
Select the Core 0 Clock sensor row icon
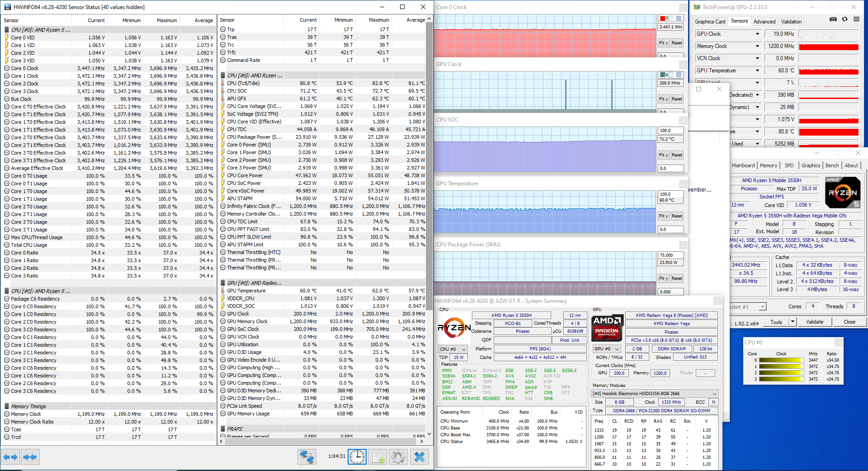tap(7, 68)
